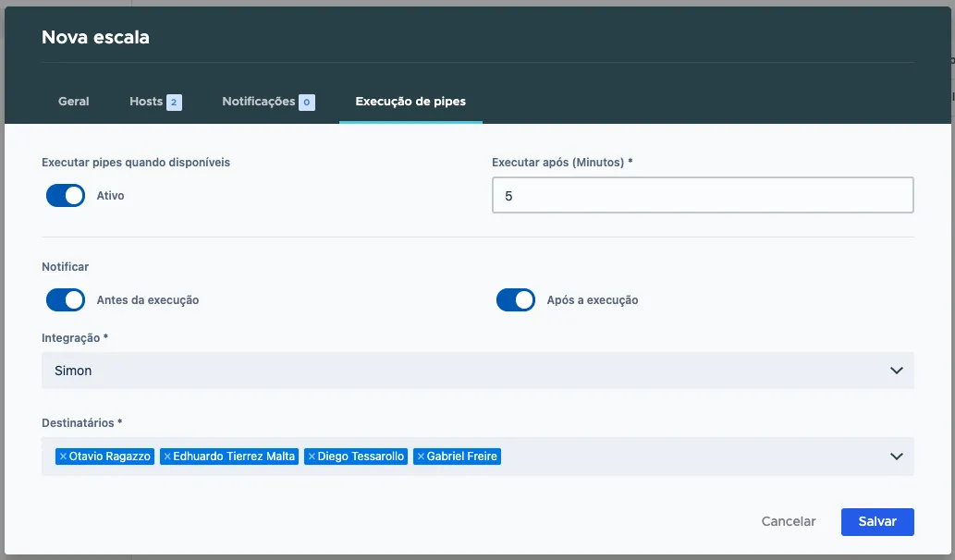Click the Executar pipes quando disponíveis label

pos(136,163)
